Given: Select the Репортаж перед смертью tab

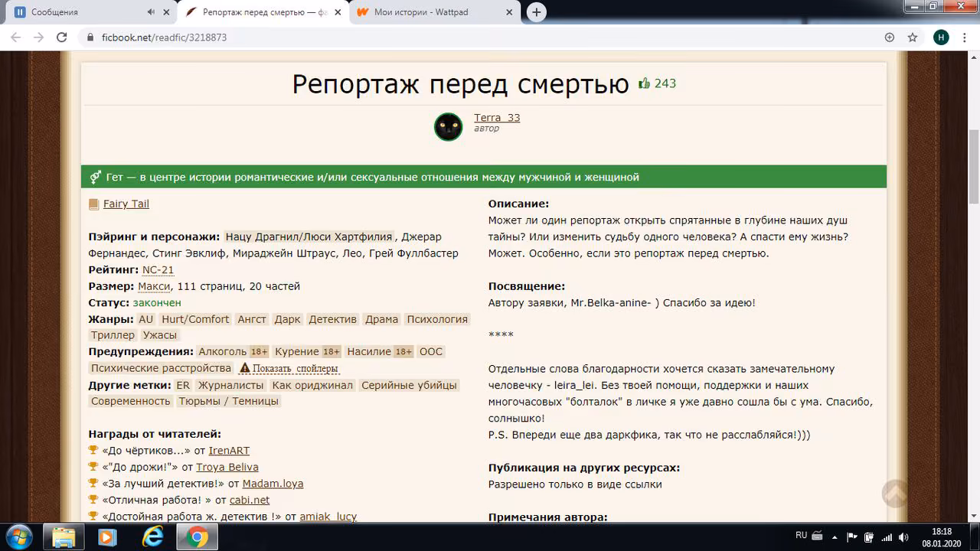Looking at the screenshot, I should pyautogui.click(x=263, y=12).
